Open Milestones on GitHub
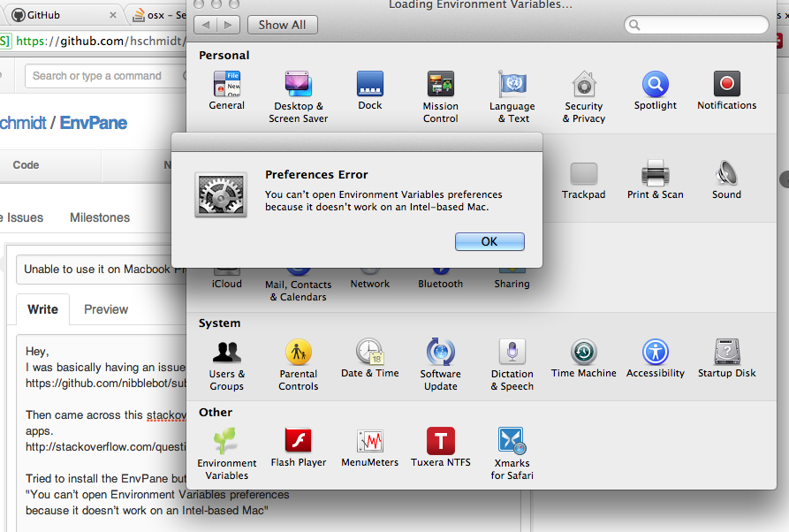 100,217
